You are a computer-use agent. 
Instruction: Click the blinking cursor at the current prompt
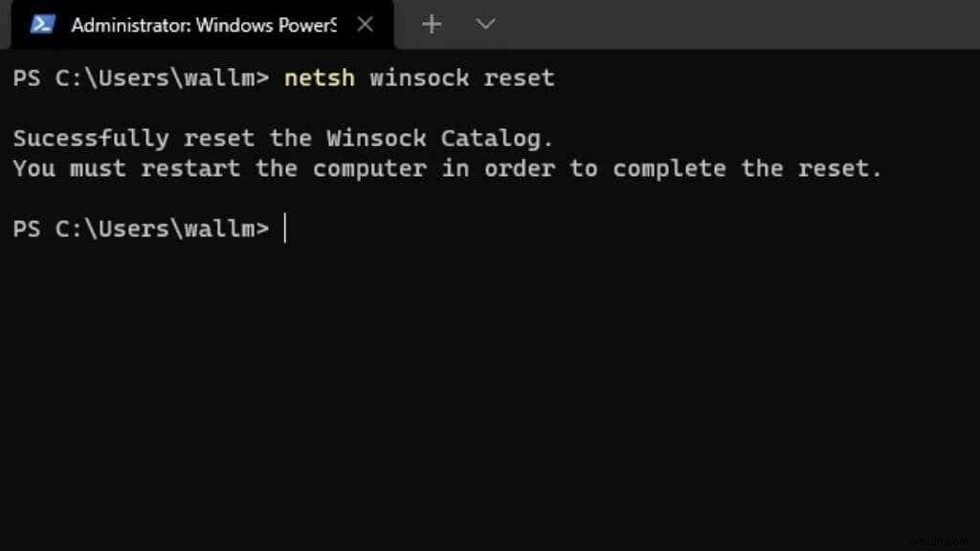coord(285,229)
